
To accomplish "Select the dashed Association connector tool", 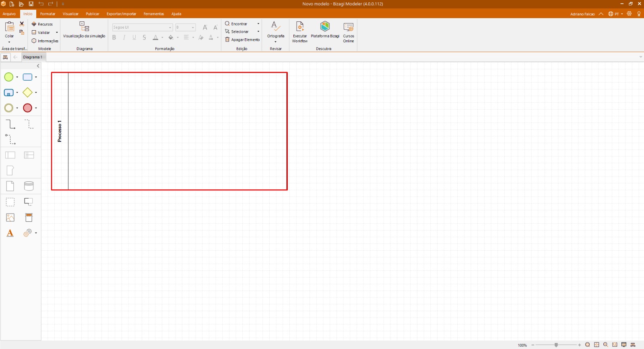I will [x=29, y=124].
